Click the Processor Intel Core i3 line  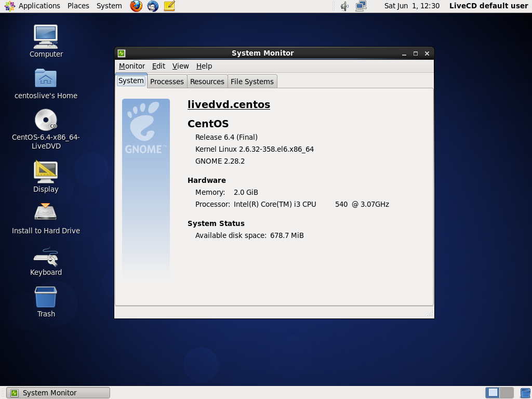pos(292,204)
